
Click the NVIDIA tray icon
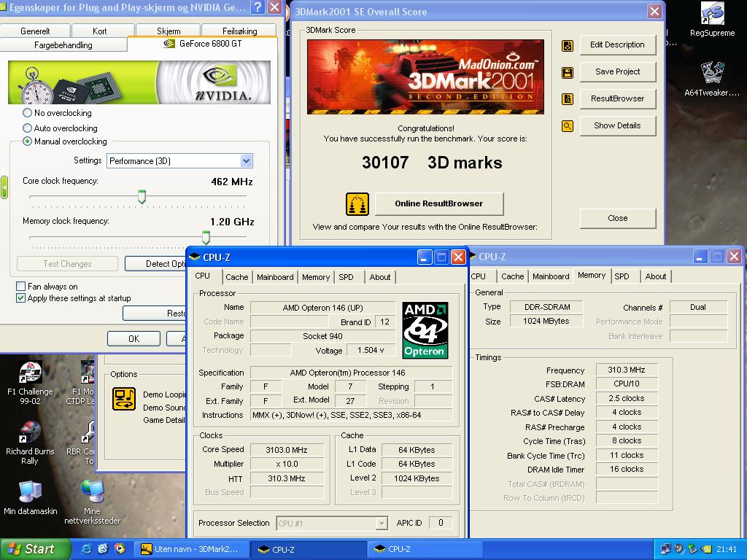[x=706, y=549]
